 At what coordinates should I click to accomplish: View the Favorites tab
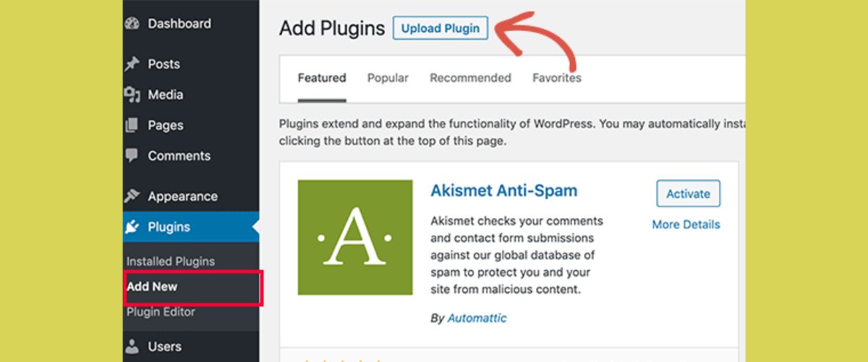556,78
